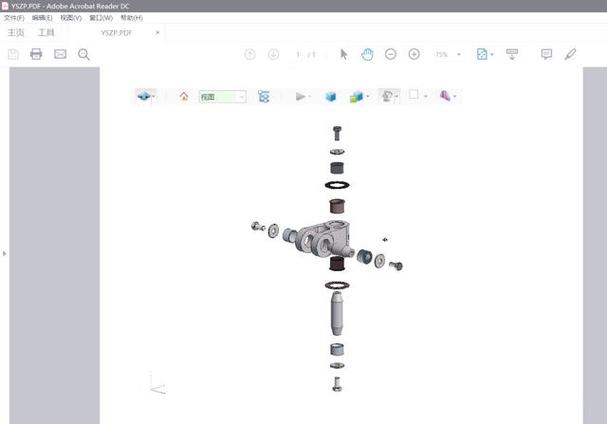Image resolution: width=607 pixels, height=424 pixels.
Task: Click extra lighting bulb icon
Action: pos(387,96)
